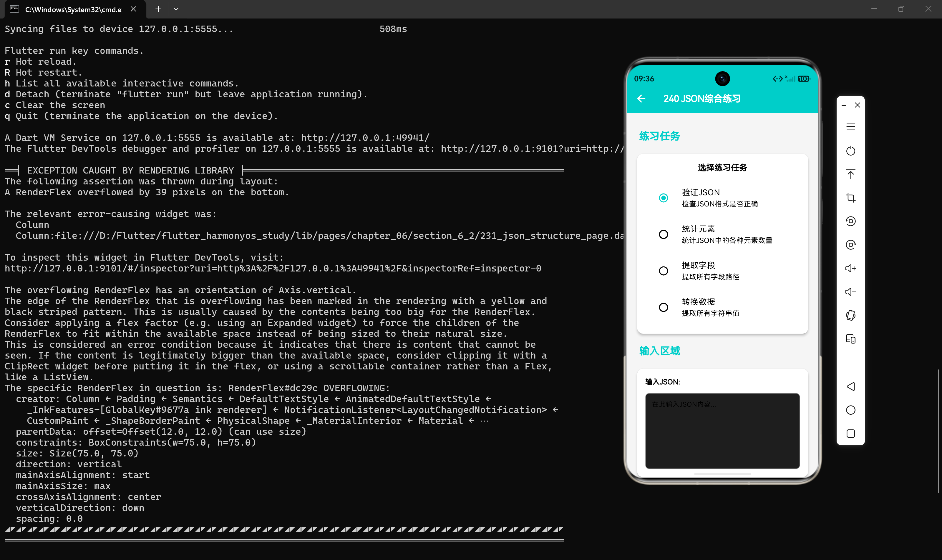The height and width of the screenshot is (560, 942).
Task: Click the 'R Hot restart.' line
Action: [x=43, y=72]
